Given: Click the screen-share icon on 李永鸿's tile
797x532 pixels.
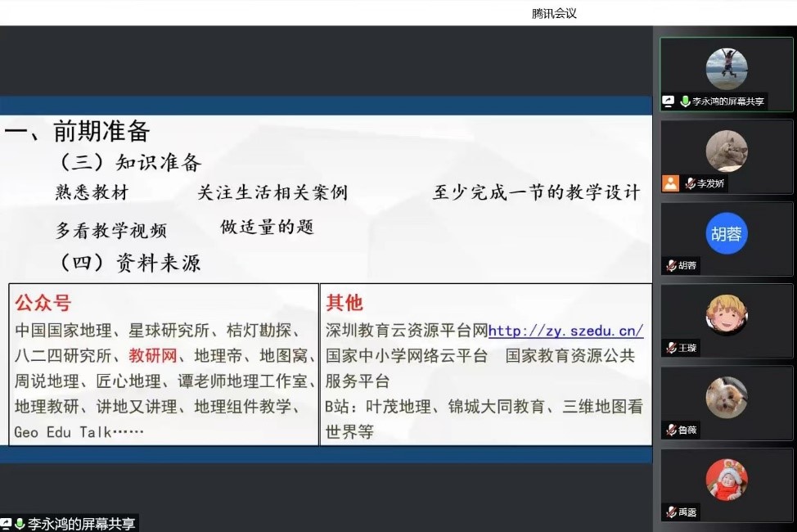Looking at the screenshot, I should pos(669,102).
